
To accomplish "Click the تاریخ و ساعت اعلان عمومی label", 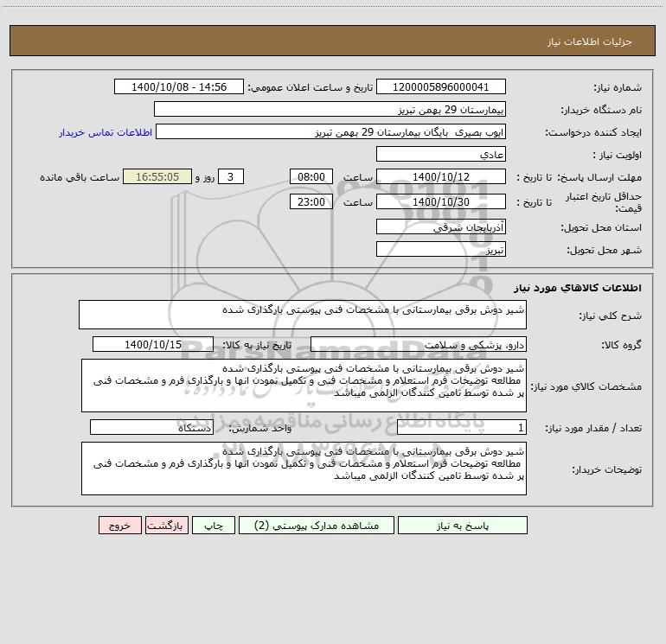I will pyautogui.click(x=311, y=87).
